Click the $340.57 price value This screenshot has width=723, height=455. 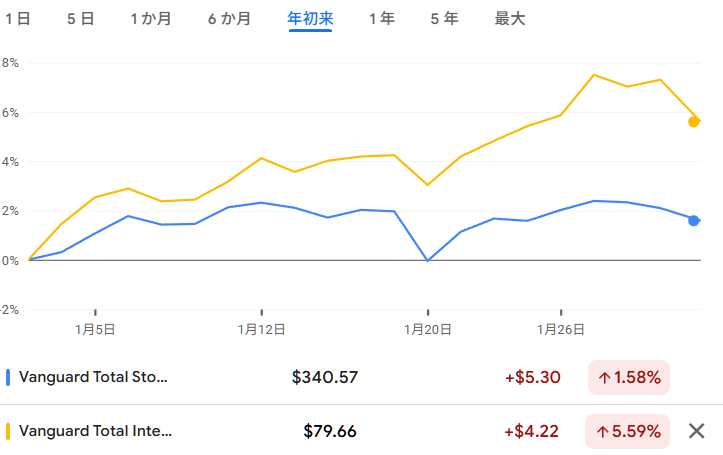325,377
